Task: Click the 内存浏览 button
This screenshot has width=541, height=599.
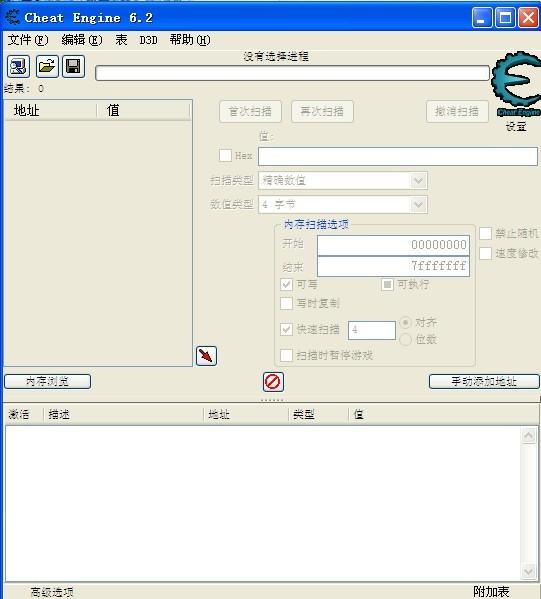Action: [47, 381]
